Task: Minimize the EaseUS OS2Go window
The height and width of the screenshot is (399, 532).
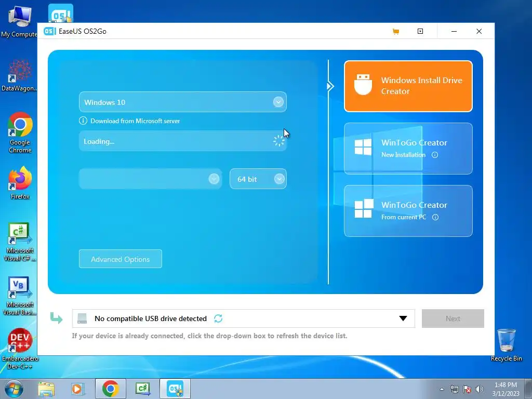Action: pos(454,31)
